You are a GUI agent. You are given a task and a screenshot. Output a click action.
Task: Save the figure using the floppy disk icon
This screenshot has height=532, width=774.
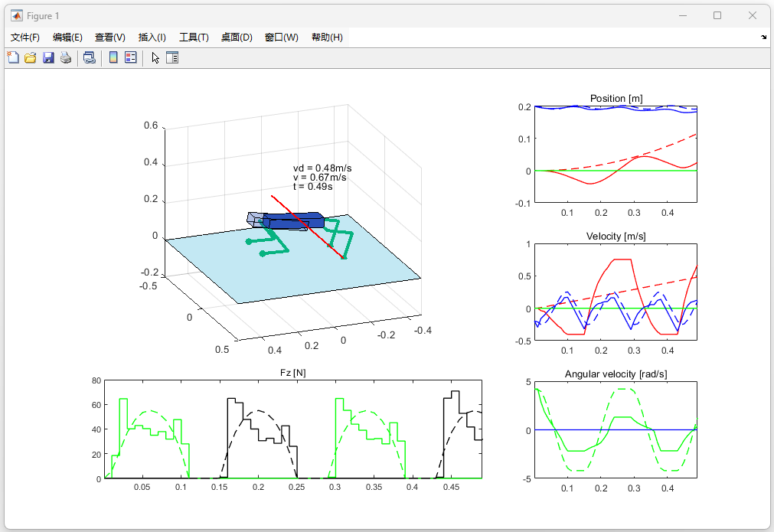pyautogui.click(x=48, y=57)
